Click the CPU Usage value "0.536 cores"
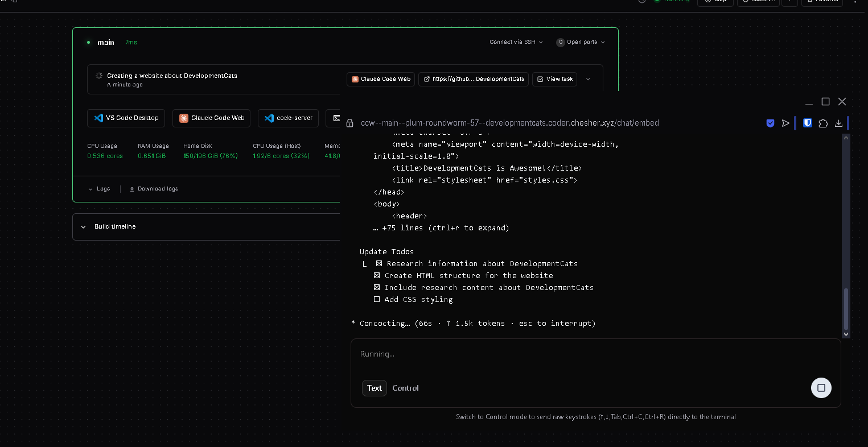The image size is (868, 447). click(x=105, y=156)
